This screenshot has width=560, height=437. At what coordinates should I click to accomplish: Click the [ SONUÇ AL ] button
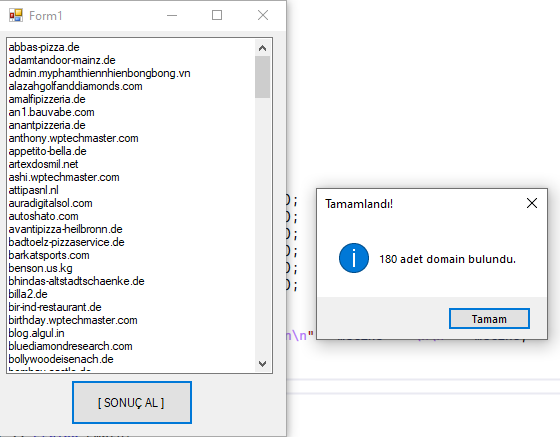[x=132, y=402]
